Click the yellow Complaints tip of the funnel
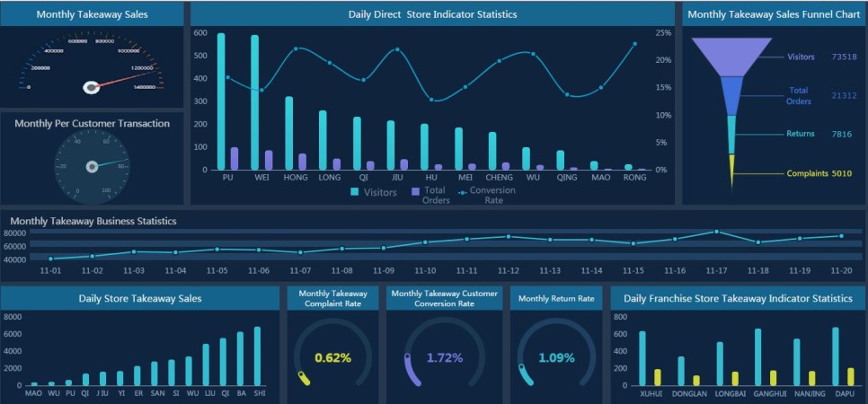 731,168
